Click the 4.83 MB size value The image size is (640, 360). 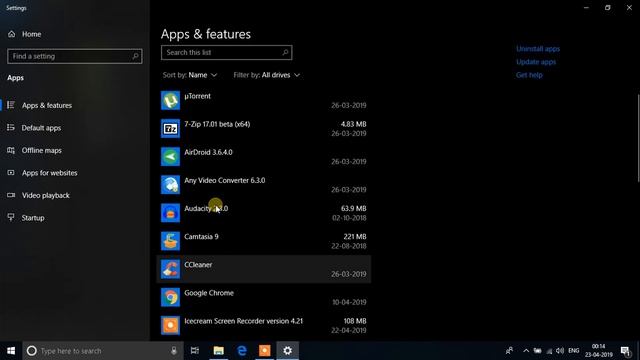coord(353,124)
